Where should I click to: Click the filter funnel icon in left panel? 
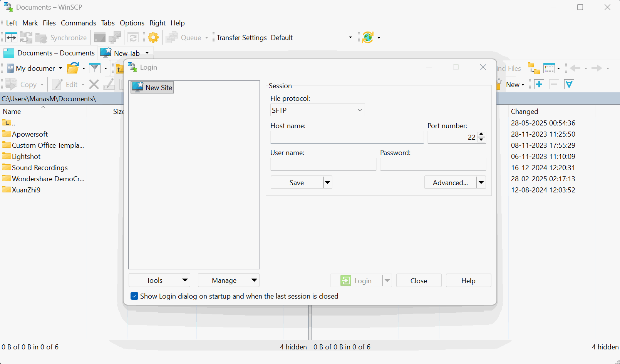coord(95,68)
